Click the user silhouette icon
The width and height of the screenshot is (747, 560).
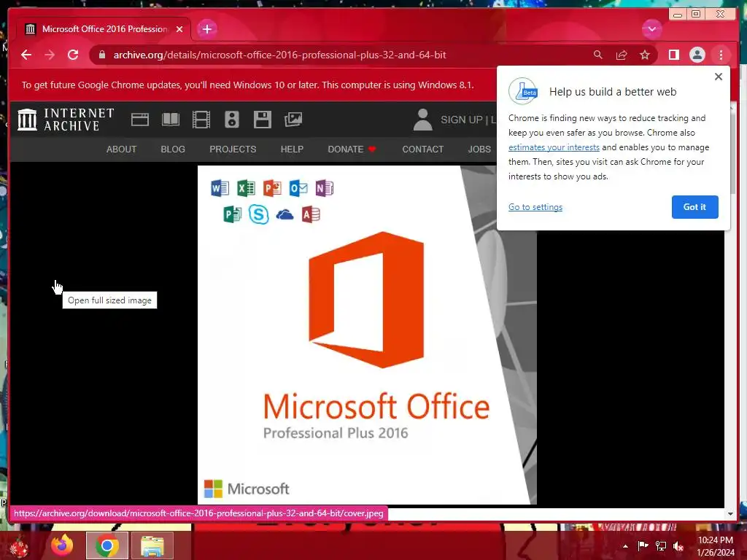click(422, 119)
